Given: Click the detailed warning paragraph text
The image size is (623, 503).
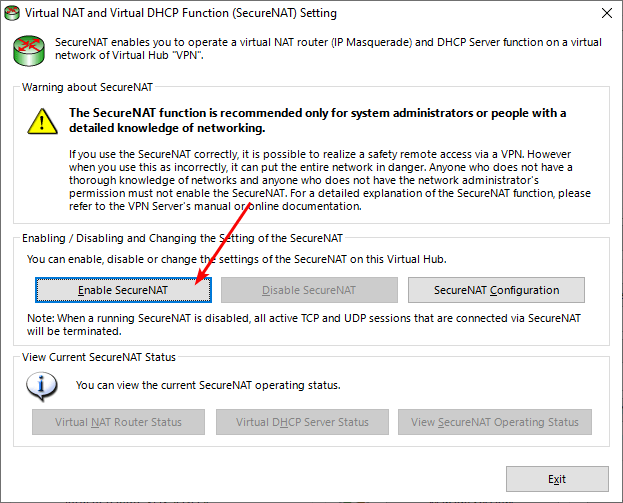Looking at the screenshot, I should click(330, 180).
